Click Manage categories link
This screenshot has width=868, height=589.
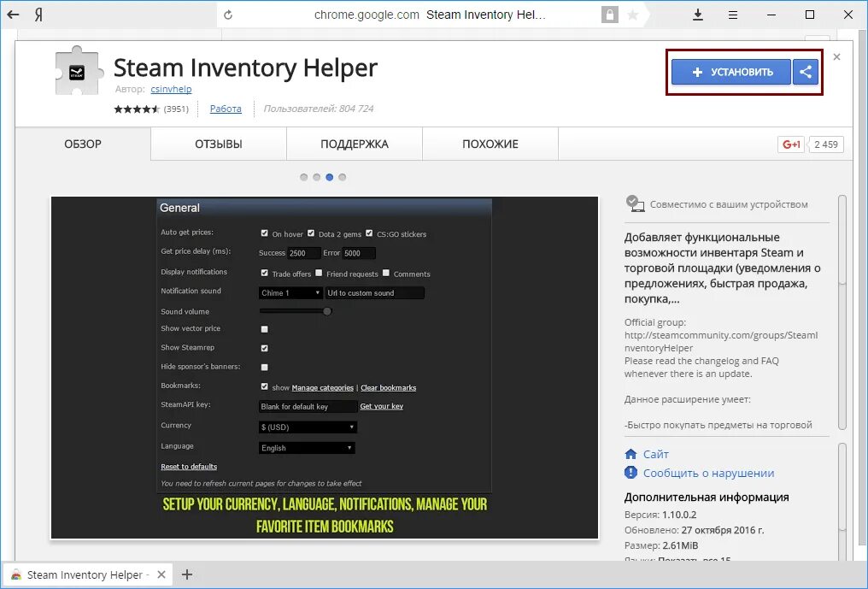click(323, 388)
